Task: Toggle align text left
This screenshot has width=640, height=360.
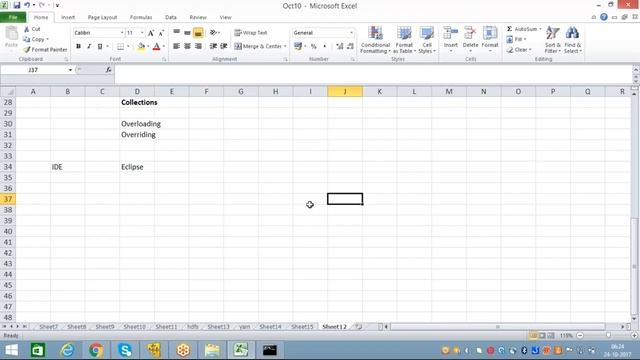Action: click(x=176, y=47)
